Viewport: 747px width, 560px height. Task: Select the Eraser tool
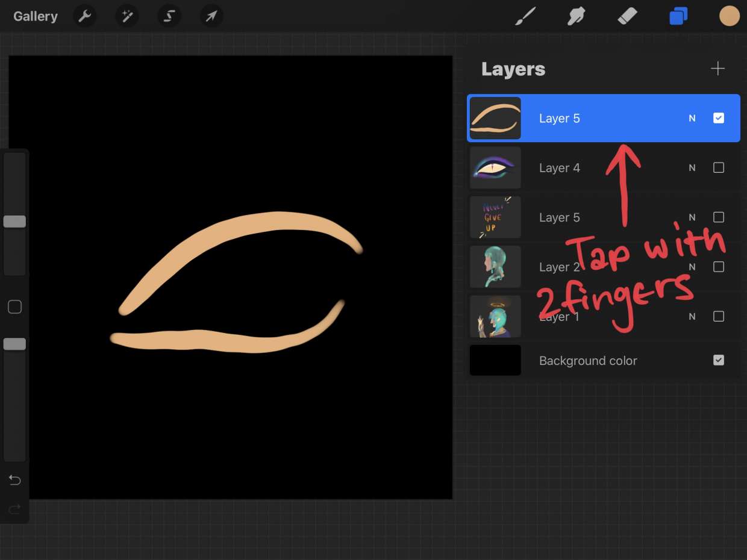[627, 16]
